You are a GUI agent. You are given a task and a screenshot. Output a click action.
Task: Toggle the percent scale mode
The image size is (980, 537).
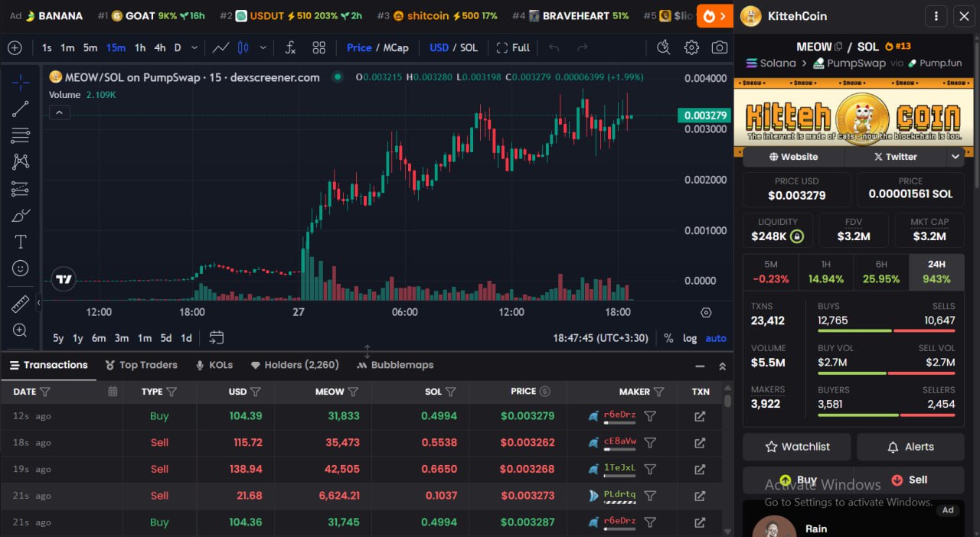(668, 338)
